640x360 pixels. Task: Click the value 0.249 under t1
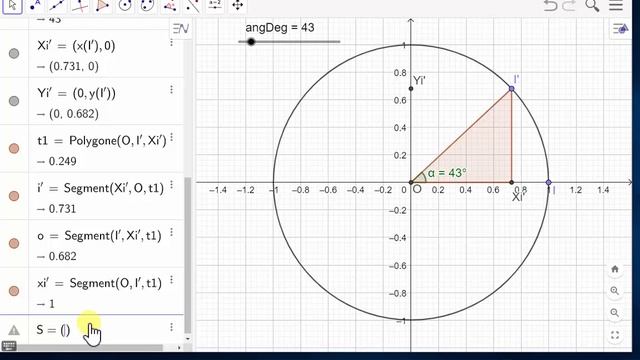tap(62, 161)
